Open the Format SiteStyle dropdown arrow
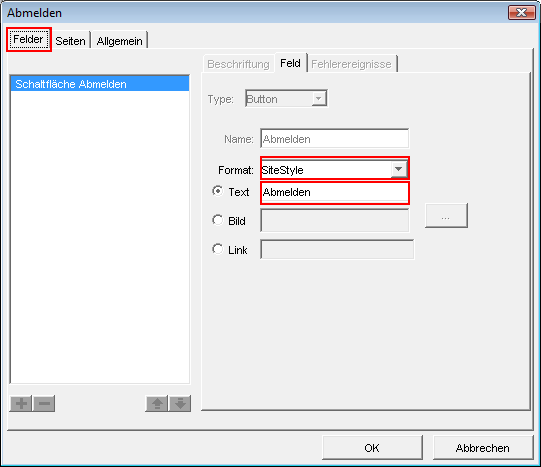The image size is (541, 467). pyautogui.click(x=399, y=169)
